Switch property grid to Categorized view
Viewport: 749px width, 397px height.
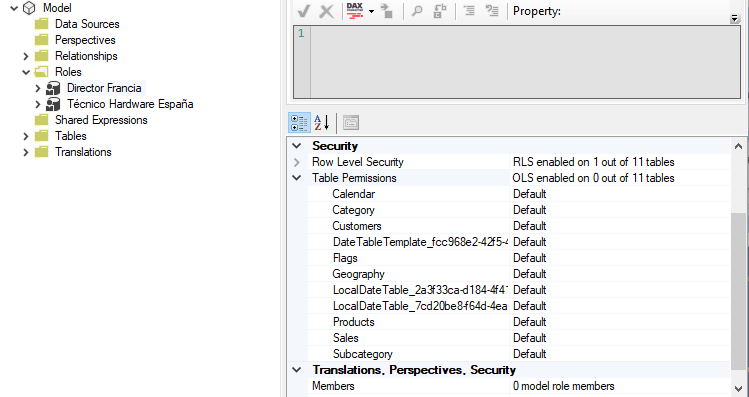[x=299, y=123]
